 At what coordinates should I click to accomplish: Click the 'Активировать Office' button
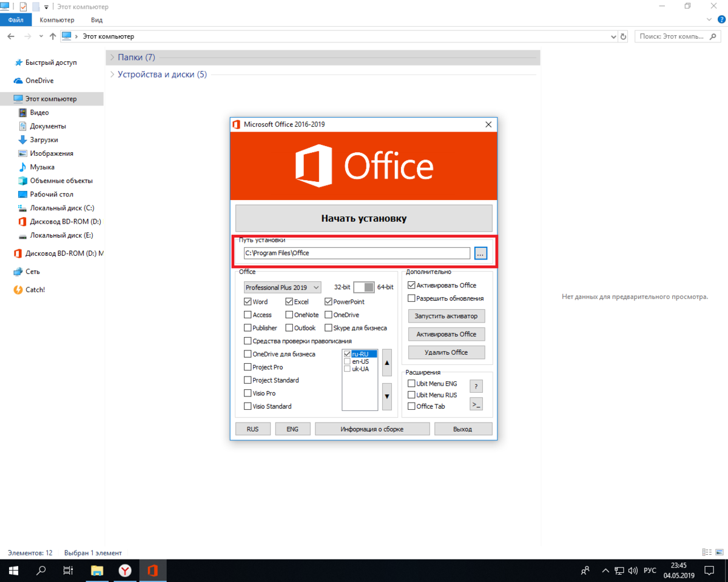click(x=447, y=334)
